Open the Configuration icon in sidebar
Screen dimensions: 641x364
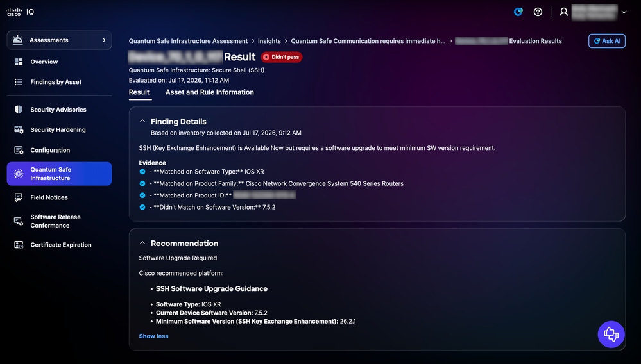(x=19, y=150)
